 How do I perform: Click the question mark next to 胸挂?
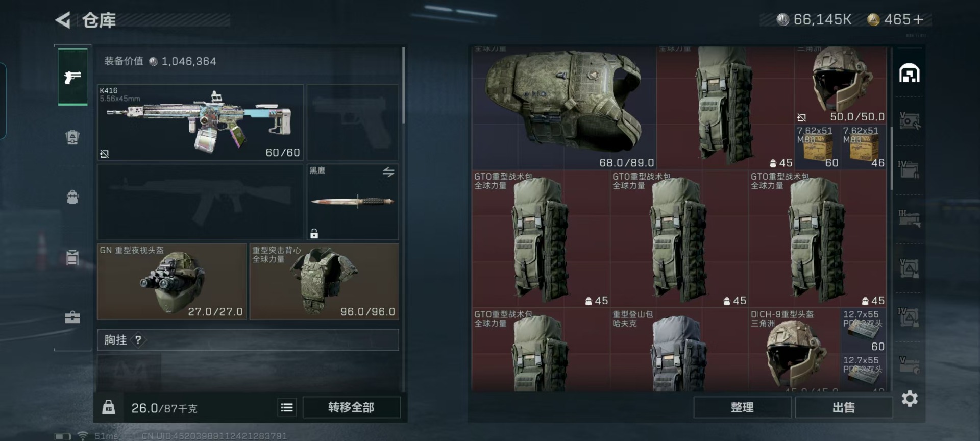pos(138,340)
